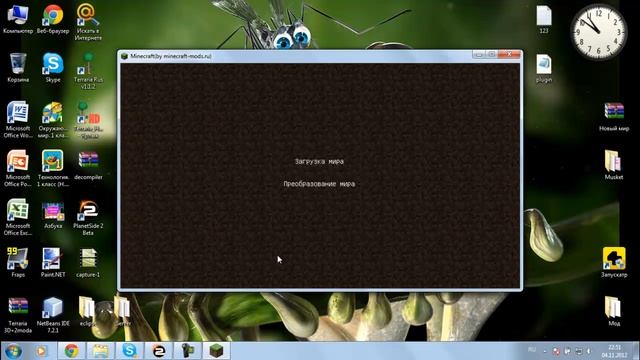Open Windows Media Player from taskbar

pos(41,351)
